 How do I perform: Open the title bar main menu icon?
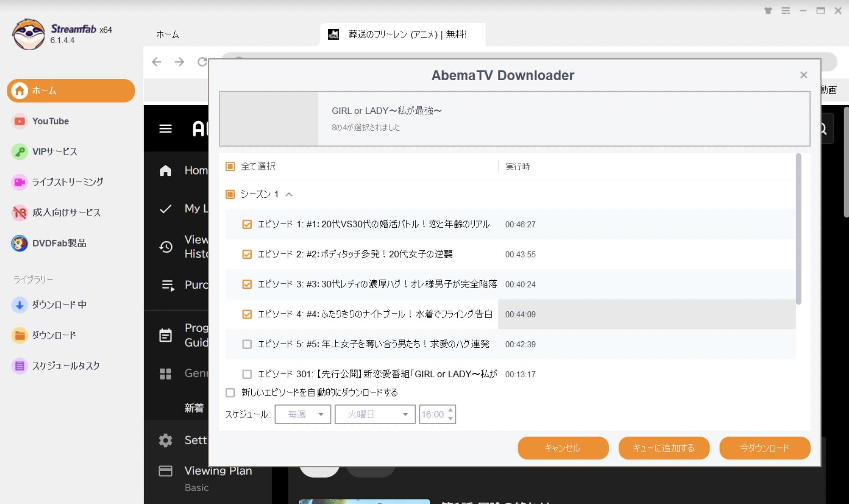point(786,10)
